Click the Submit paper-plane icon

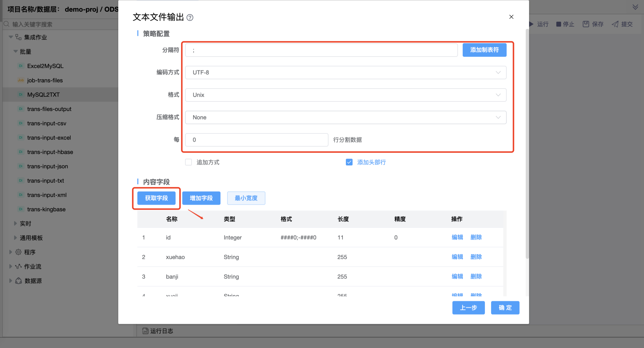tap(615, 24)
